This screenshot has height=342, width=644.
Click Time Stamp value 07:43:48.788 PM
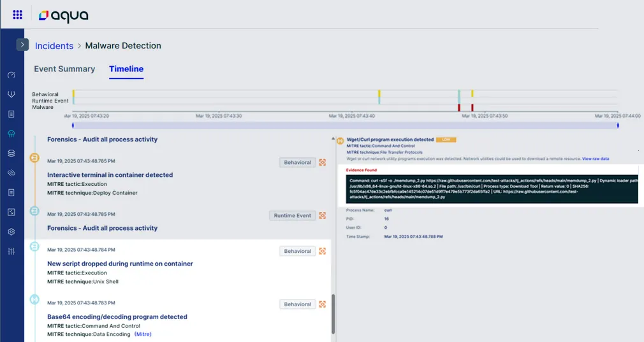[413, 237]
